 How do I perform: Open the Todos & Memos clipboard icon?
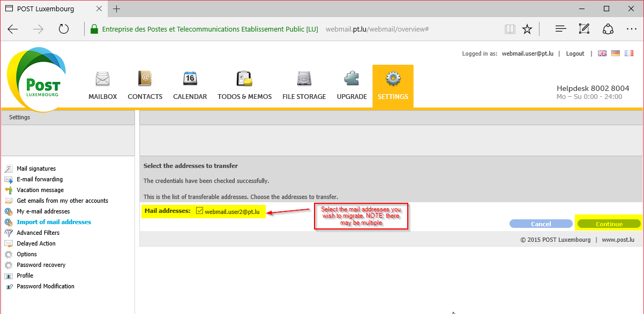pyautogui.click(x=244, y=79)
